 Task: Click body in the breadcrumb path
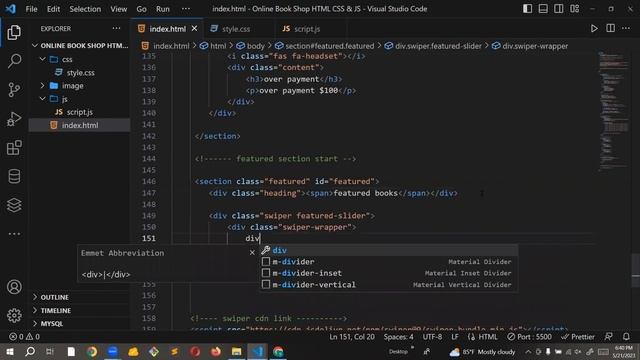click(x=256, y=46)
